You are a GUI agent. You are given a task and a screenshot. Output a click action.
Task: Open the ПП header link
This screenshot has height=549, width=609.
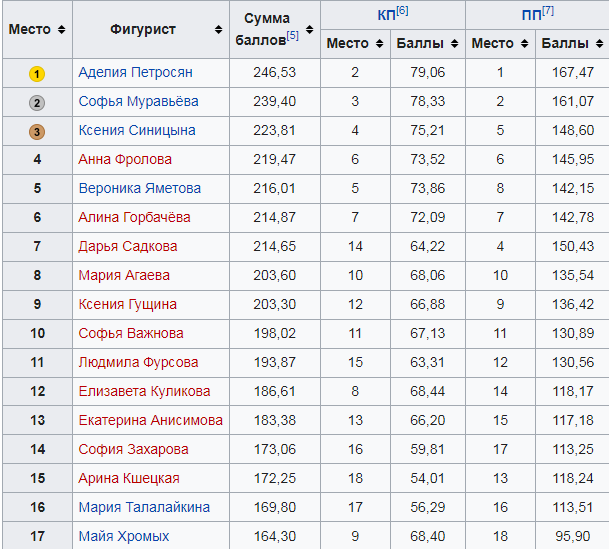click(531, 15)
